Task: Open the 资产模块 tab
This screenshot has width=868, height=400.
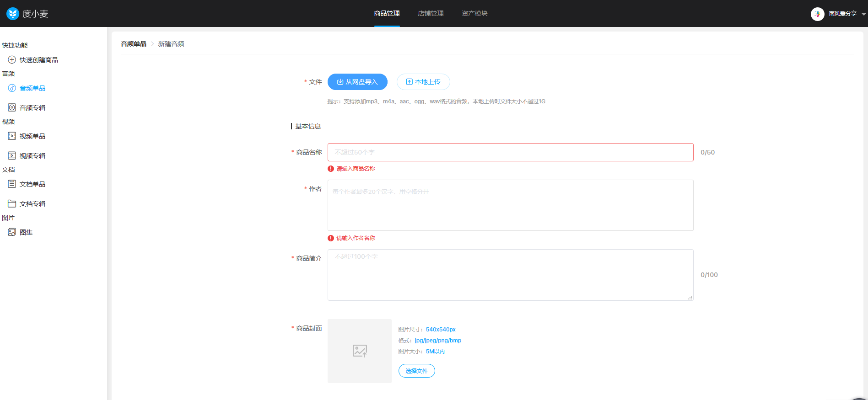Action: tap(474, 14)
